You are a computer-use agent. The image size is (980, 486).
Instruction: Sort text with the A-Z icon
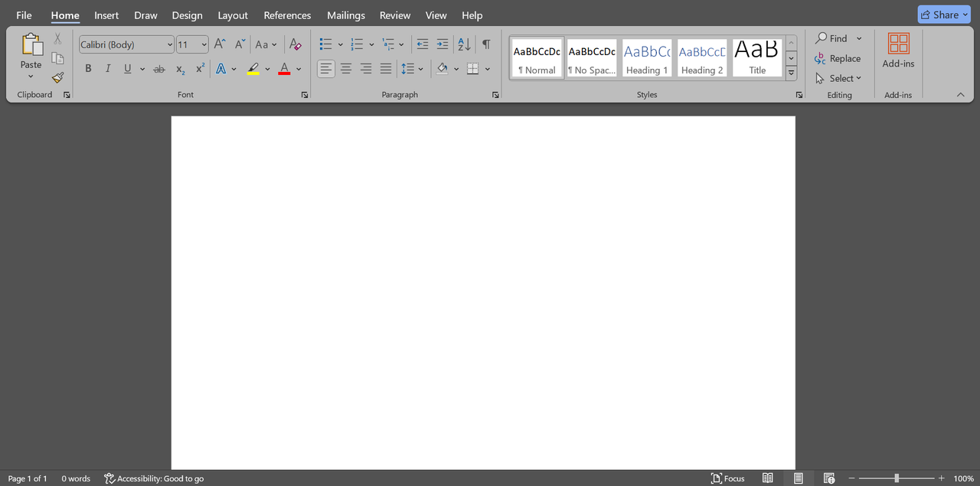pyautogui.click(x=464, y=44)
